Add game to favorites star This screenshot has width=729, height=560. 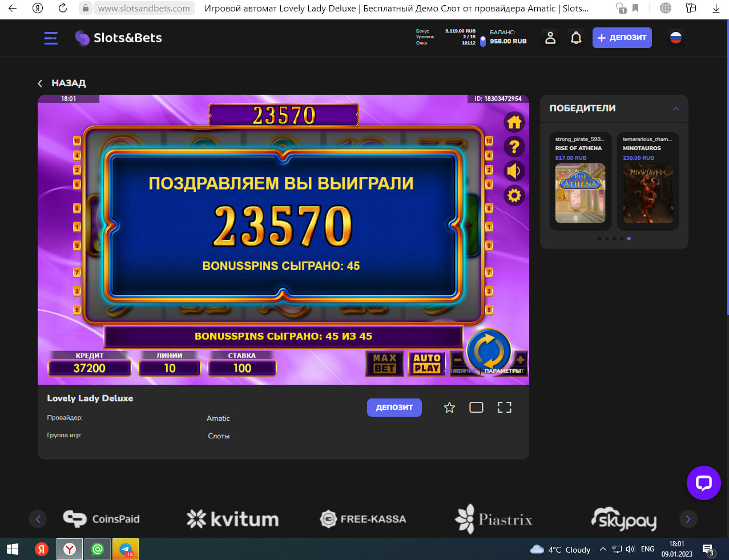tap(449, 407)
